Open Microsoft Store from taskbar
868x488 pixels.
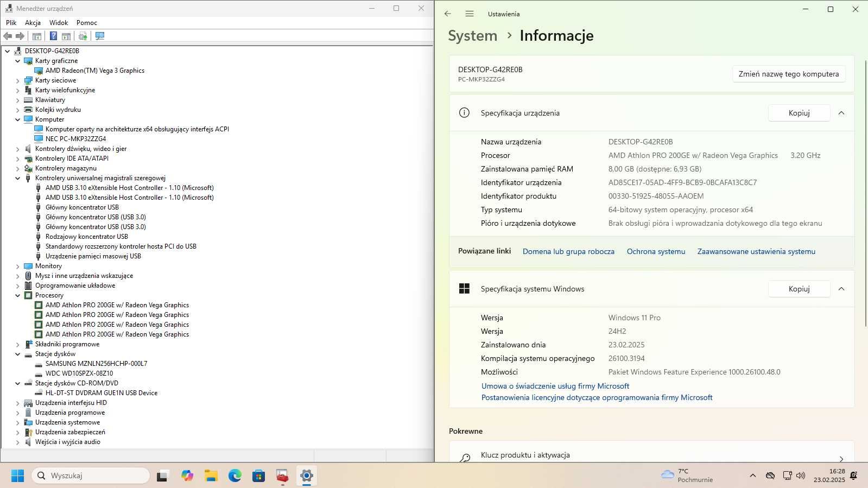(x=259, y=476)
